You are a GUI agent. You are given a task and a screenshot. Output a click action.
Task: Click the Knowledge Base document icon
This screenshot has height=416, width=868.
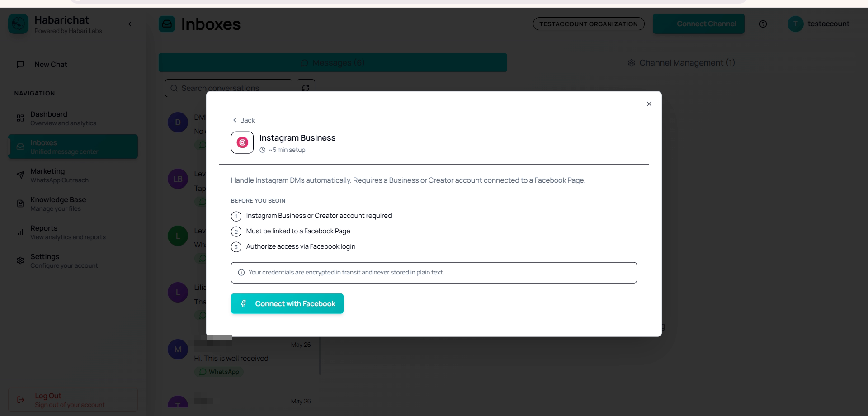[20, 203]
